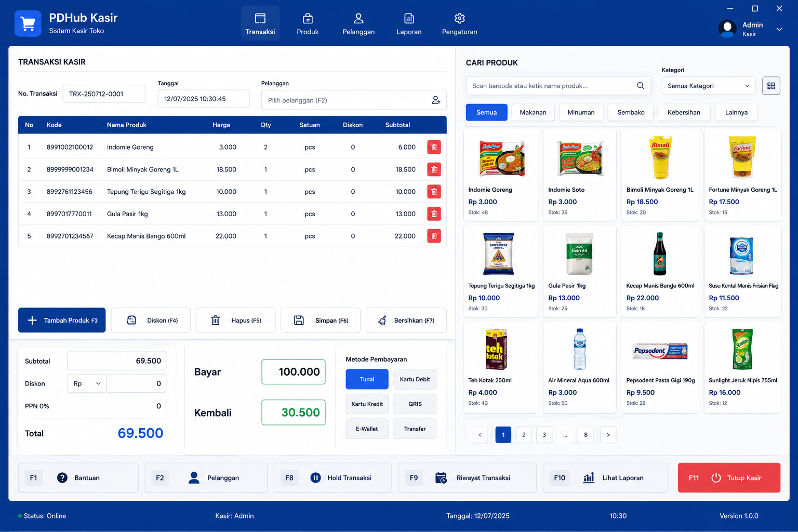Open the Transaksi tab
798x532 pixels.
[x=260, y=23]
